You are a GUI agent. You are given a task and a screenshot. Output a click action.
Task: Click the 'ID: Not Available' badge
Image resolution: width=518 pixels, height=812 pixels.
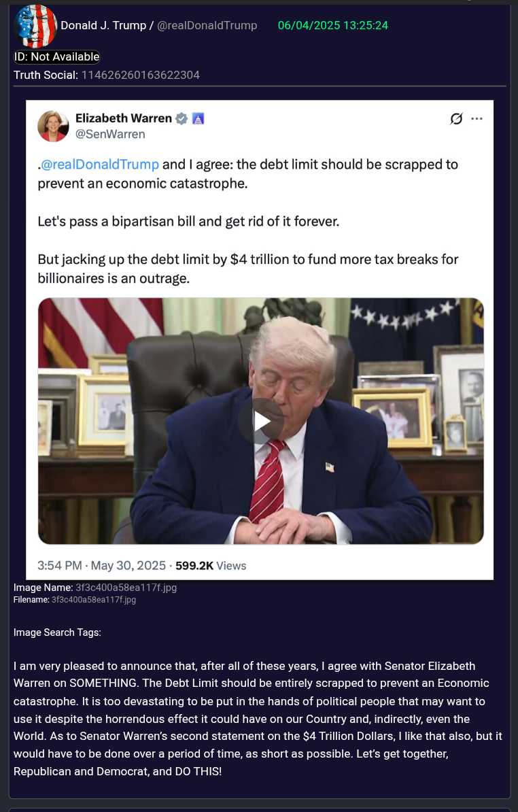pos(57,57)
